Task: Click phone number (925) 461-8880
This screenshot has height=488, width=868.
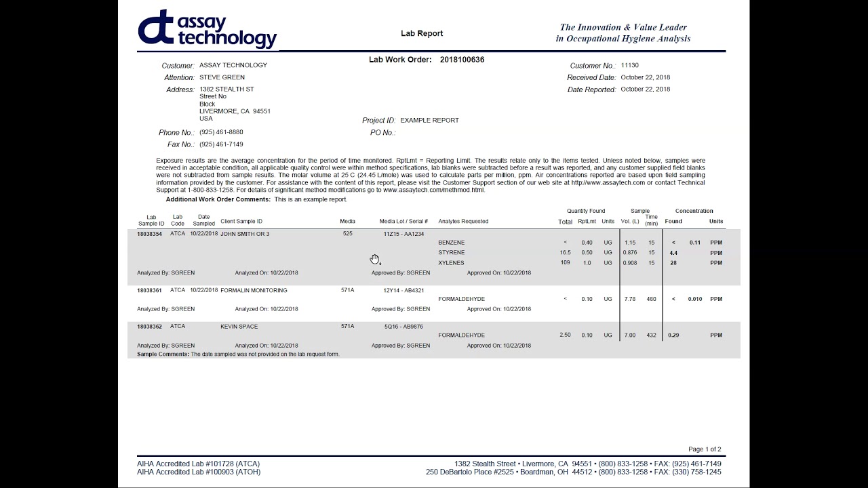Action: [221, 132]
